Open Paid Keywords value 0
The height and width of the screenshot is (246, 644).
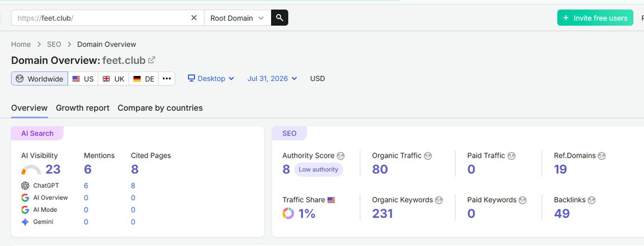pos(471,214)
